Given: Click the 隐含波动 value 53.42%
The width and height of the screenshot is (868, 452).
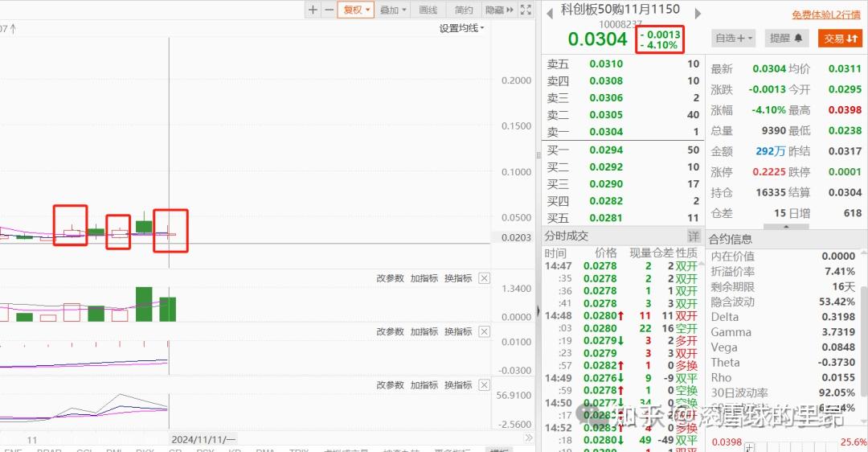Looking at the screenshot, I should (837, 302).
